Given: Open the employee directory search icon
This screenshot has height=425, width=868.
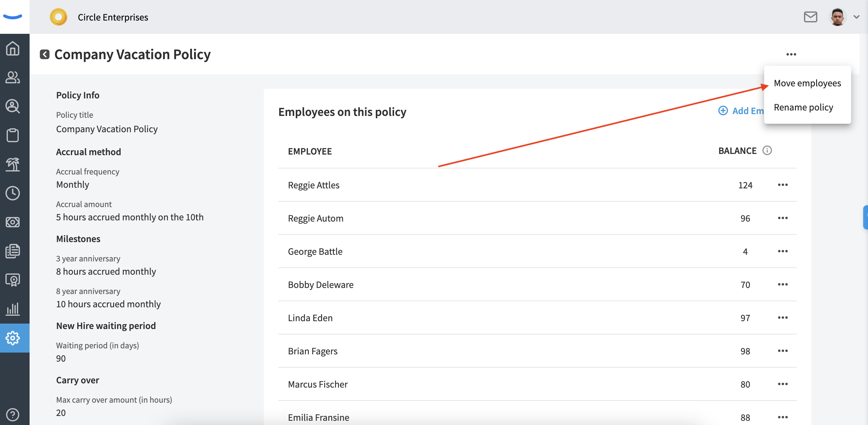Looking at the screenshot, I should coord(13,107).
